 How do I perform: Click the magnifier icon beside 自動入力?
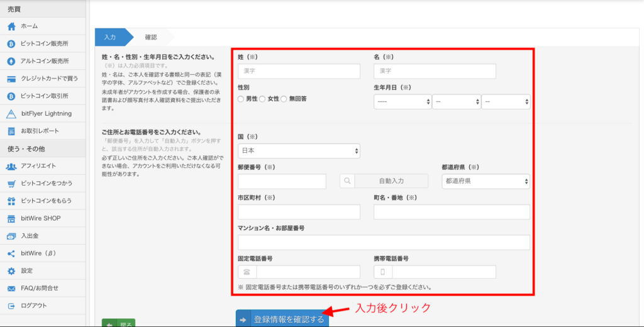(x=347, y=180)
